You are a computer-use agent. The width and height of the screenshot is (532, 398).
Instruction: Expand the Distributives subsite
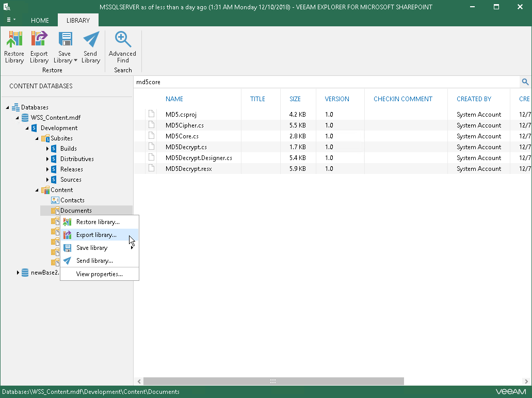(47, 159)
